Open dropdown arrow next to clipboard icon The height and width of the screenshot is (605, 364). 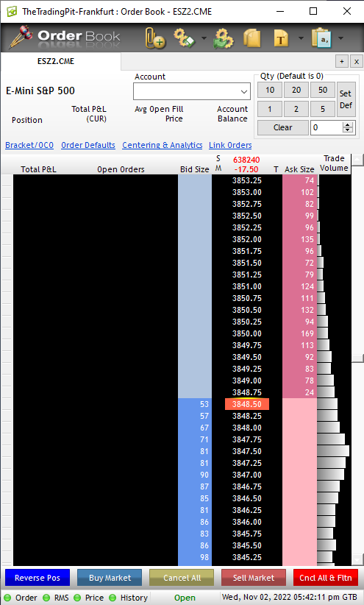[340, 38]
